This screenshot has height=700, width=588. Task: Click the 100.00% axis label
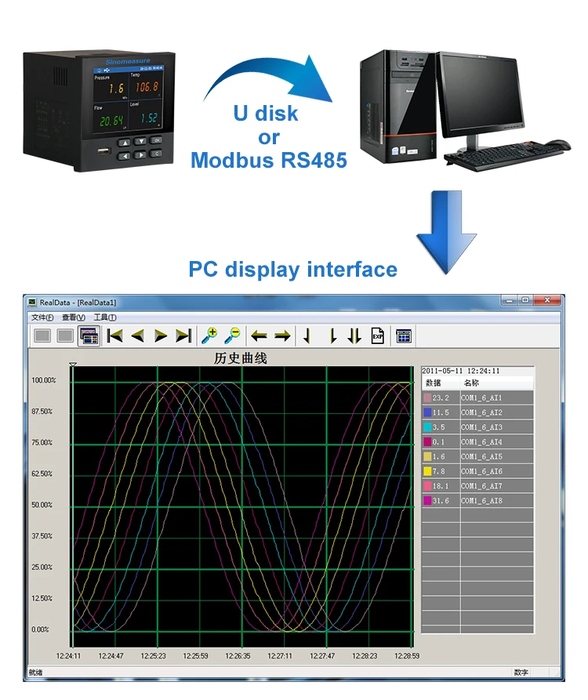44,380
